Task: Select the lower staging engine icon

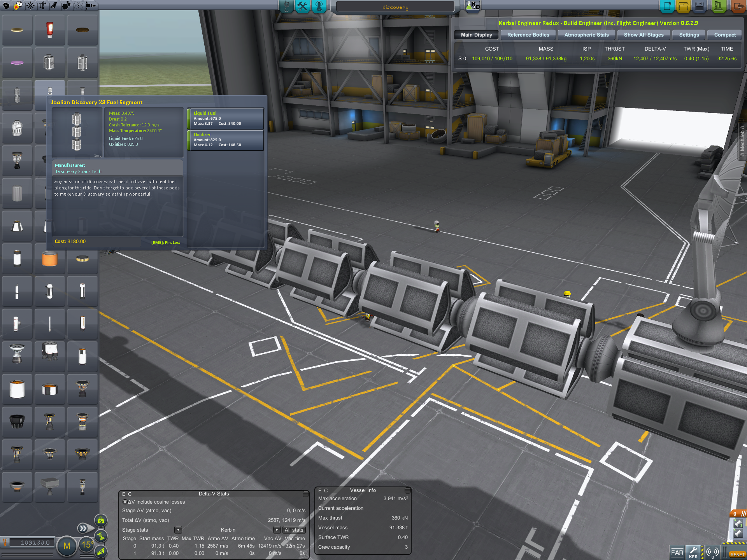Action: pos(738,534)
